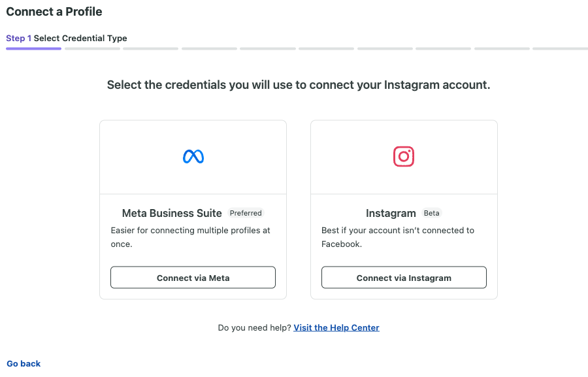This screenshot has width=588, height=377.
Task: Select the Instagram card title
Action: 391,213
